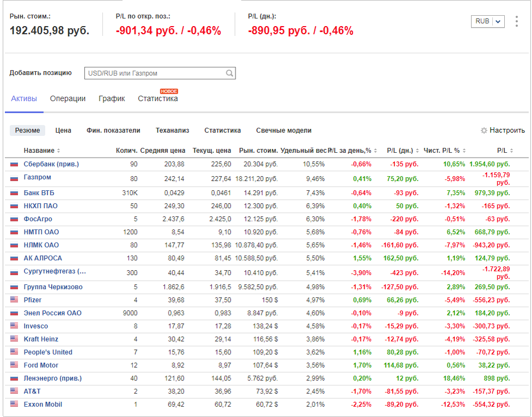Screen dimensions: 532x417
Task: Click the Russian flag beside Сургутнефтегаз
Action: (14, 272)
